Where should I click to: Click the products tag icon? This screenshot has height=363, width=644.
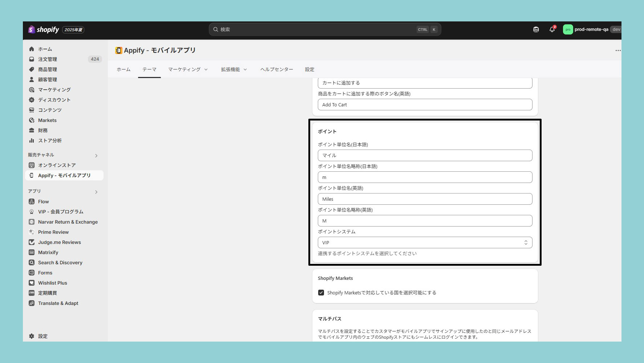pyautogui.click(x=32, y=69)
